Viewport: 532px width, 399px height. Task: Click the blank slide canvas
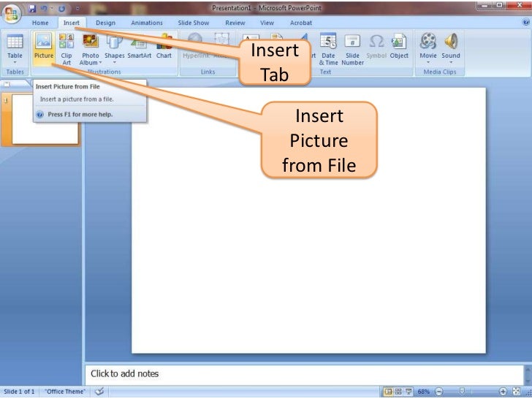[308, 220]
